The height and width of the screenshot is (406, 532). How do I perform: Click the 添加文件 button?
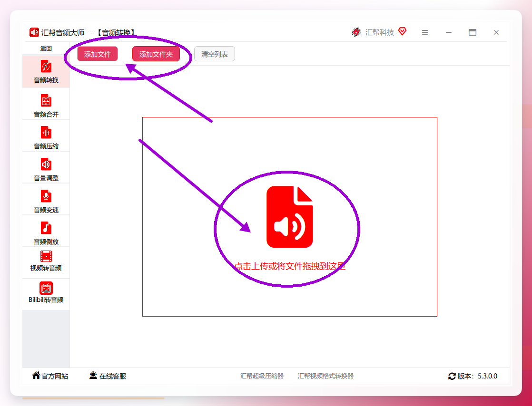[98, 54]
